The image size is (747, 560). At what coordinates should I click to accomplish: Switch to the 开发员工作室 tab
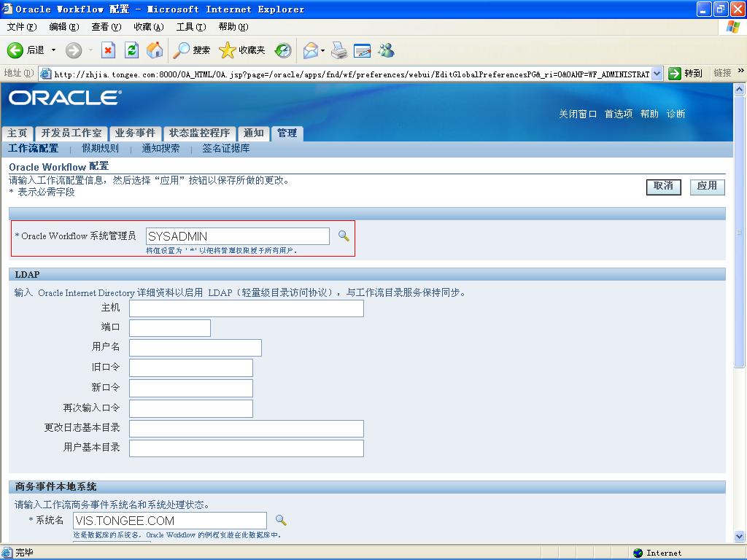coord(71,133)
